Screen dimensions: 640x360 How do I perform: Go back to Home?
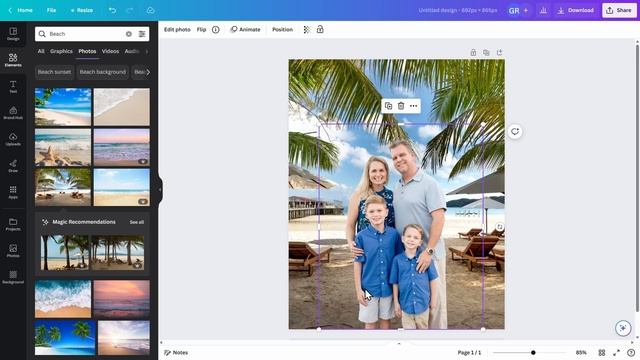[20, 10]
